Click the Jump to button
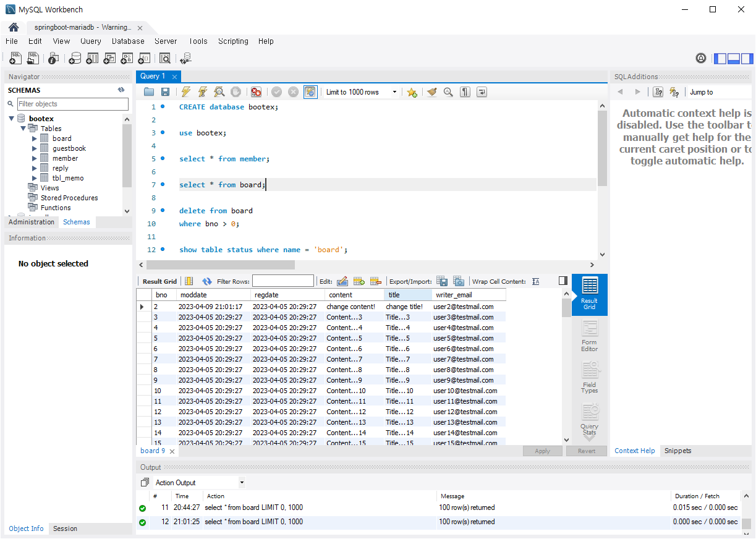 [x=702, y=92]
